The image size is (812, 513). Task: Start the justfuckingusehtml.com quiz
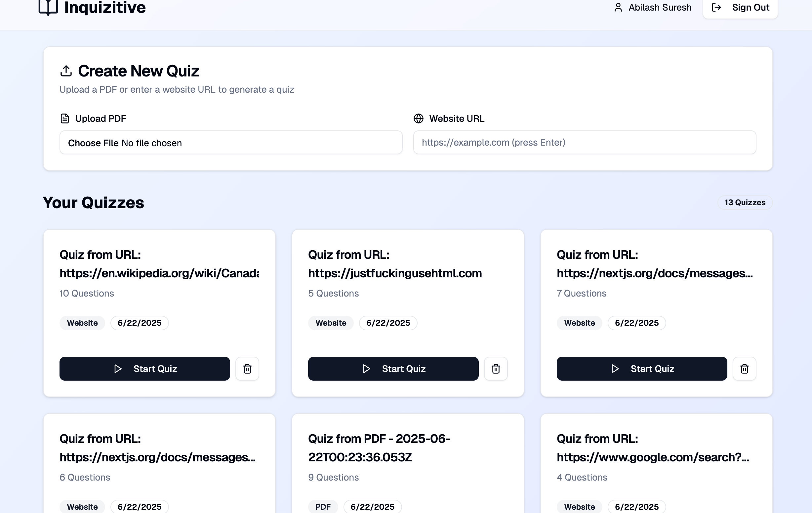[393, 369]
